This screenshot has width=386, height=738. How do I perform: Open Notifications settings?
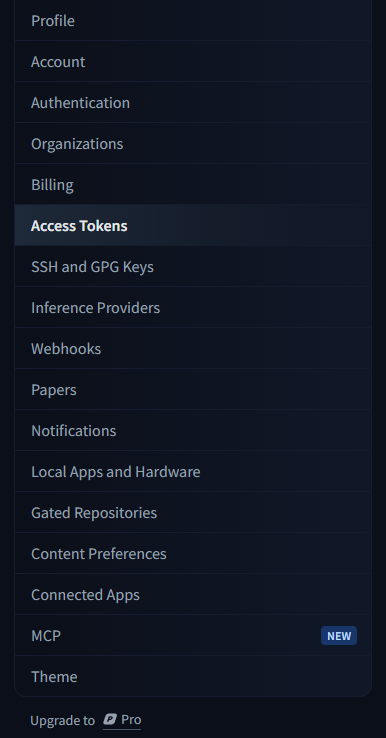click(193, 430)
